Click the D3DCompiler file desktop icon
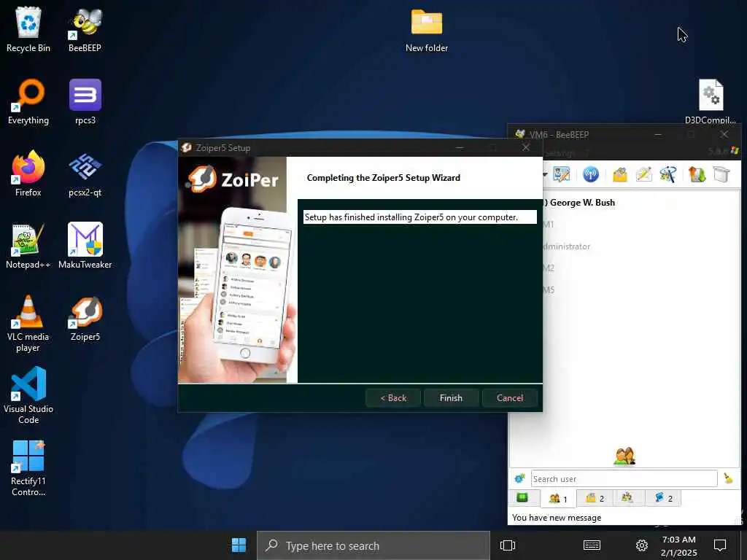This screenshot has height=560, width=747. (x=710, y=102)
